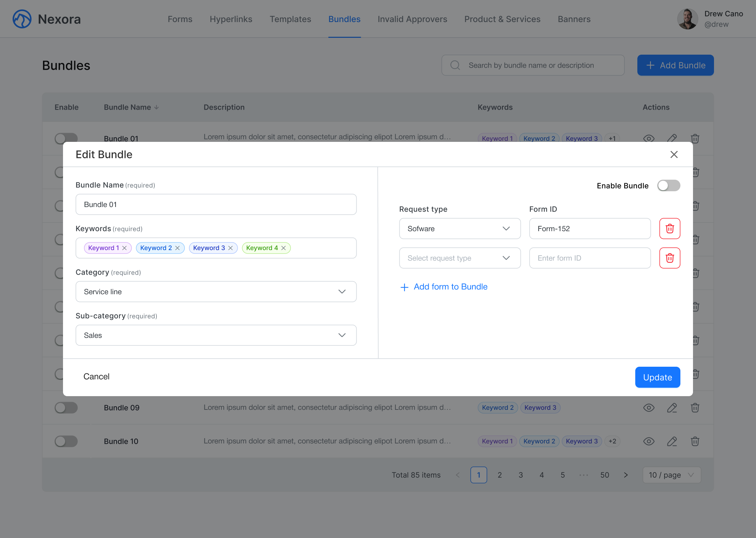Click the edit pencil for Bundle 10
This screenshot has height=538, width=756.
coord(672,441)
